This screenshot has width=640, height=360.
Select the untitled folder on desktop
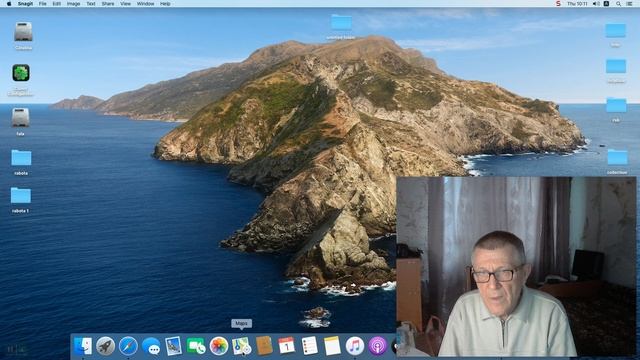[x=341, y=22]
